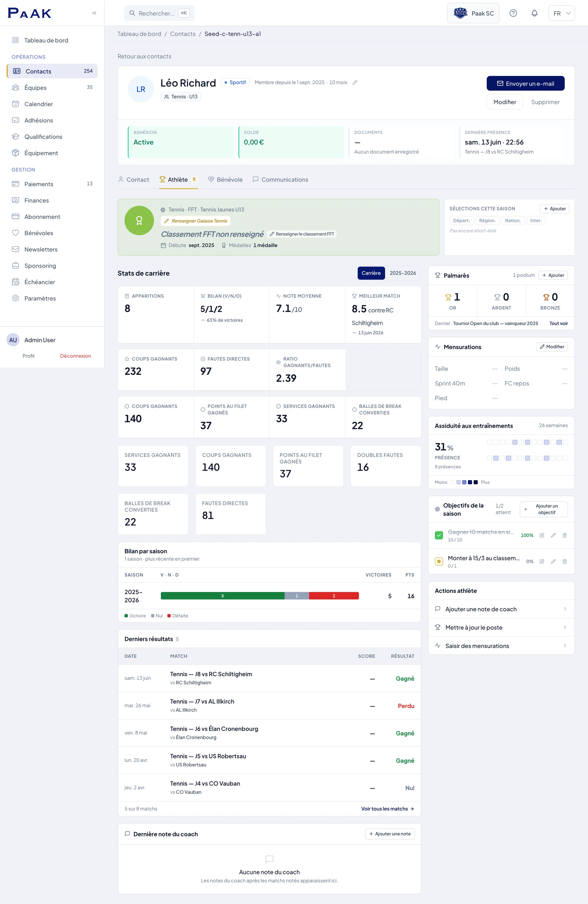
Task: Open the notifications bell
Action: (534, 13)
